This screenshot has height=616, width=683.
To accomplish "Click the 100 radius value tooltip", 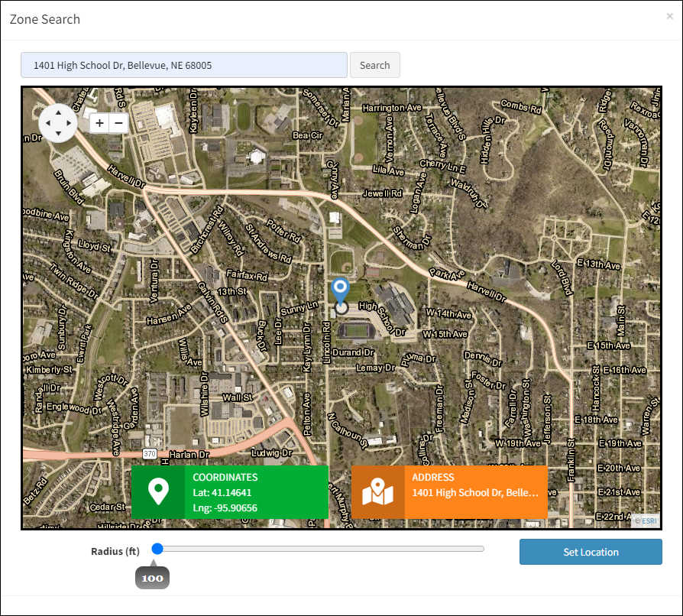I will (153, 578).
